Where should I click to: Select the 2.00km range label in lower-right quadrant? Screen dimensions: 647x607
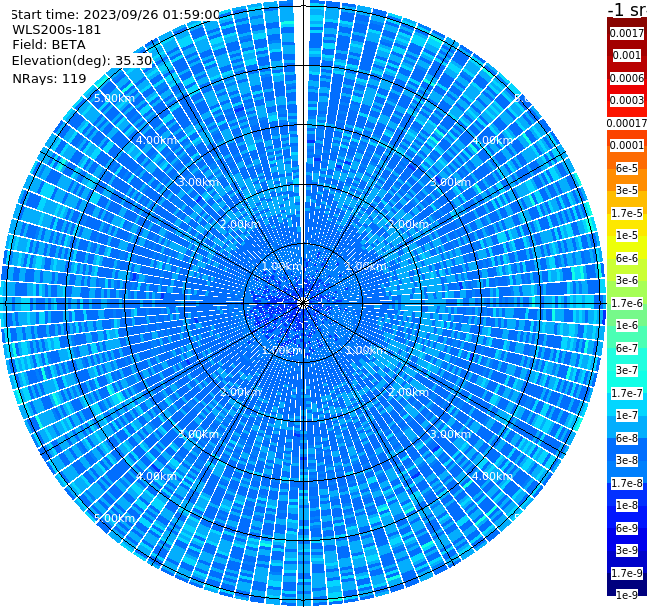coord(408,392)
